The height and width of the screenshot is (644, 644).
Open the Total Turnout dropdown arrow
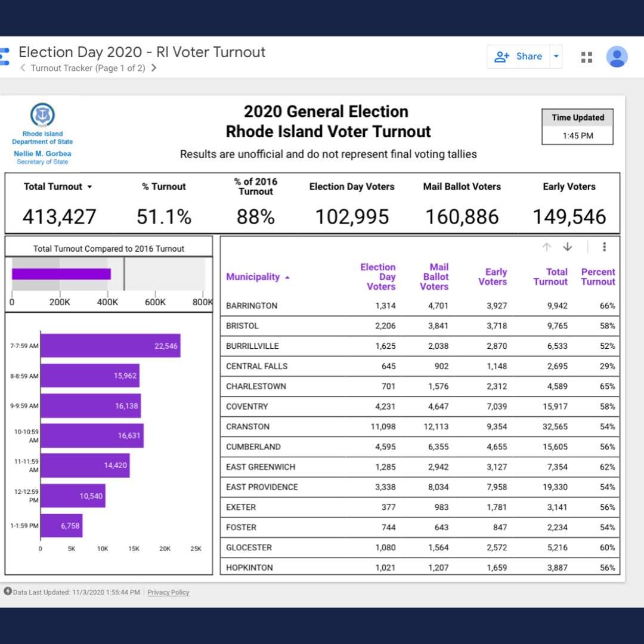pos(89,187)
